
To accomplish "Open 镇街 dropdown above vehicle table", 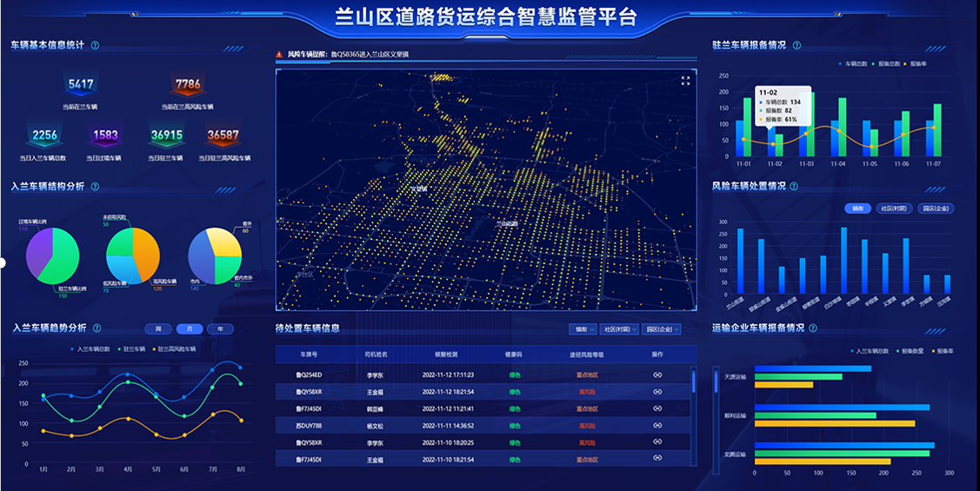I will click(x=583, y=329).
